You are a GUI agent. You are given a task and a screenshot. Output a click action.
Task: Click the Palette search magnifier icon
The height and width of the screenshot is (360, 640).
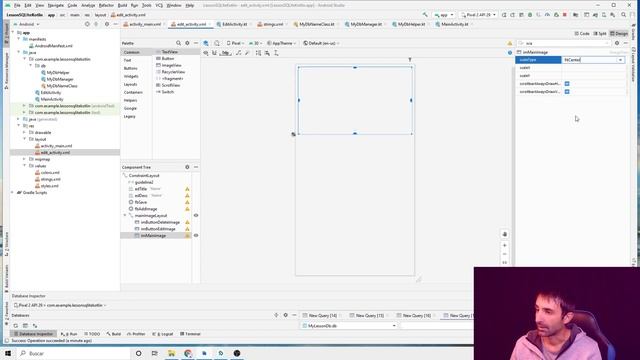pyautogui.click(x=178, y=43)
